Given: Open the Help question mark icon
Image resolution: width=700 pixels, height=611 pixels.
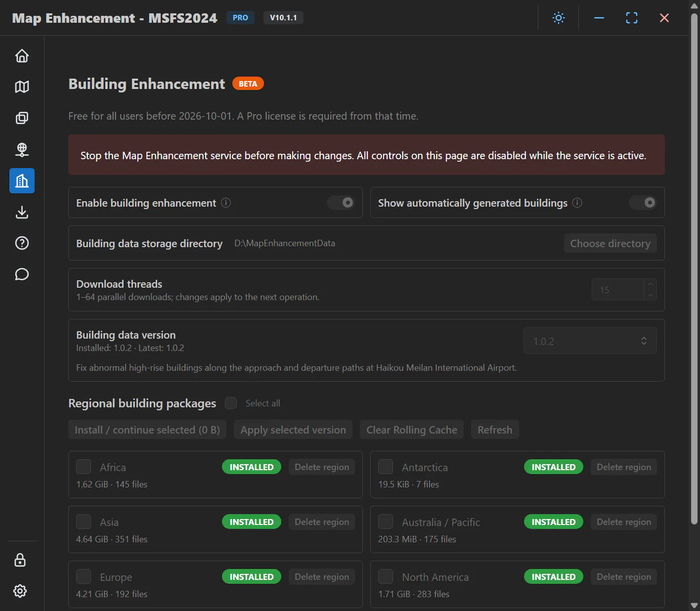Looking at the screenshot, I should point(22,243).
